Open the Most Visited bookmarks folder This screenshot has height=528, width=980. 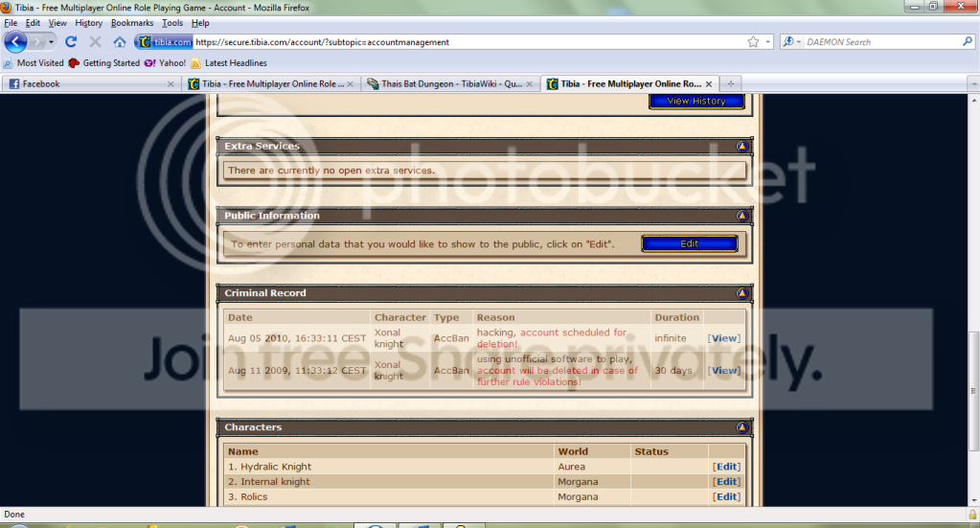(x=34, y=63)
